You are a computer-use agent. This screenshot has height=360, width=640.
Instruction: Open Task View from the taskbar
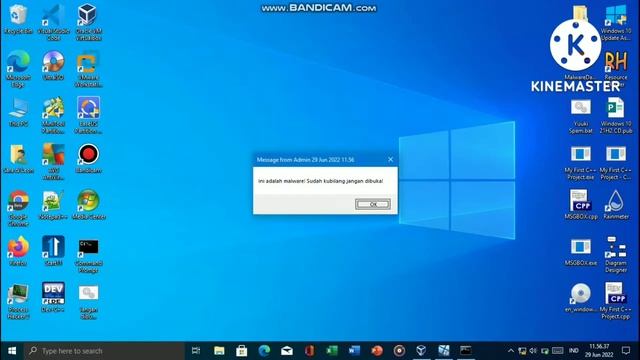click(x=196, y=351)
